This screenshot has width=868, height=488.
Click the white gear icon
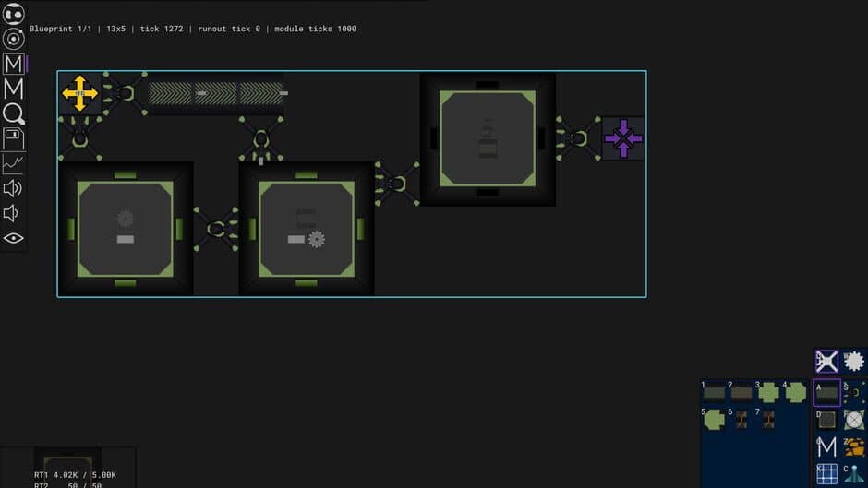pos(853,362)
